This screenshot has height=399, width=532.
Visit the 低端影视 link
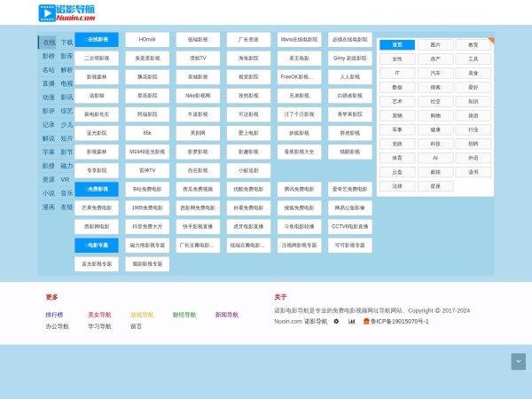199,40
